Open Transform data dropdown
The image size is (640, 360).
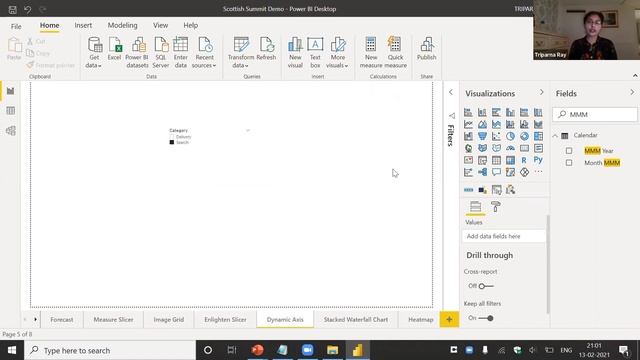tap(241, 53)
